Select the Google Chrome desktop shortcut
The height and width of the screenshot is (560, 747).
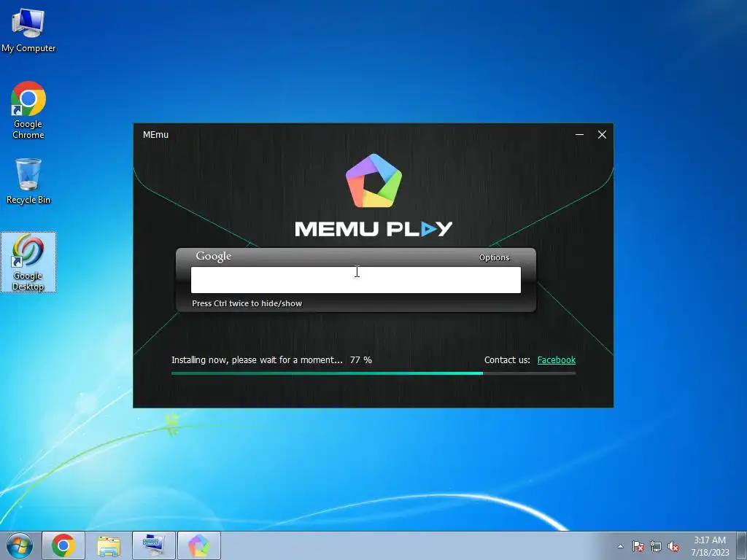pyautogui.click(x=28, y=110)
